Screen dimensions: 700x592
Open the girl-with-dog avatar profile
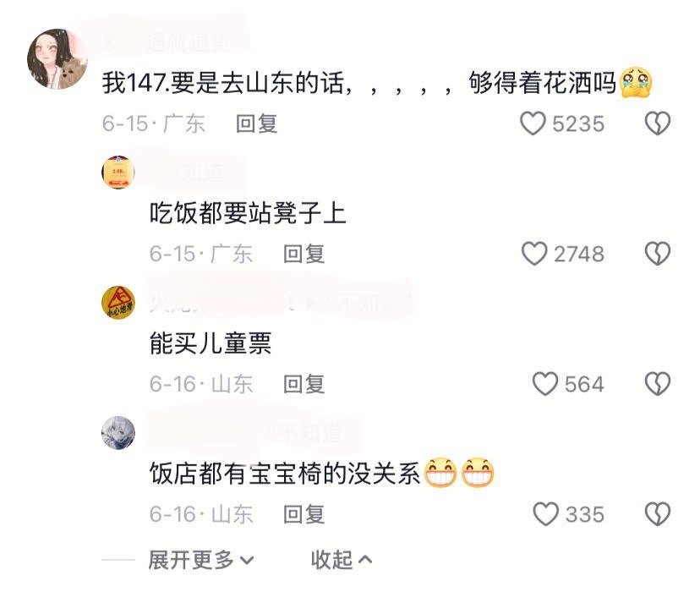(x=57, y=59)
